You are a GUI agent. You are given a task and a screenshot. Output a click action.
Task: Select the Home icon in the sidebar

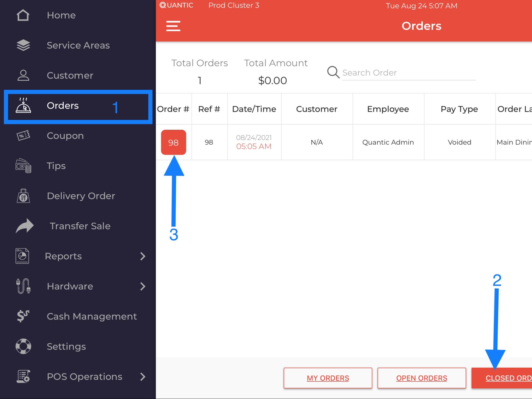[24, 15]
